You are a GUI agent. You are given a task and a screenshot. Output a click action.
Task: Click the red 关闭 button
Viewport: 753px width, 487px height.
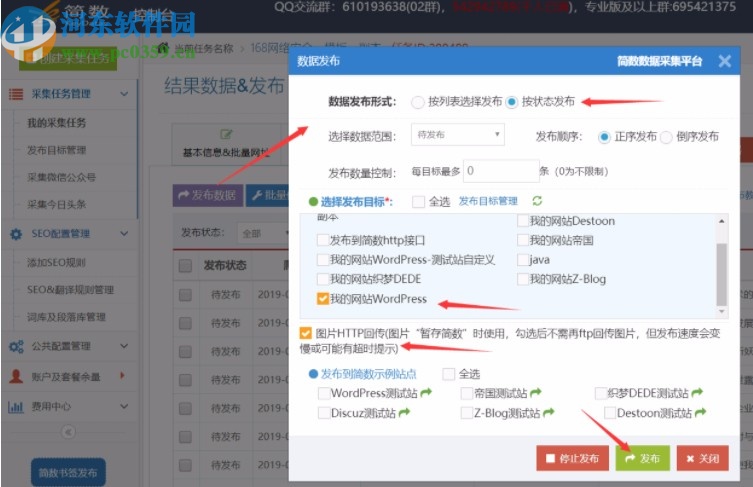point(703,458)
